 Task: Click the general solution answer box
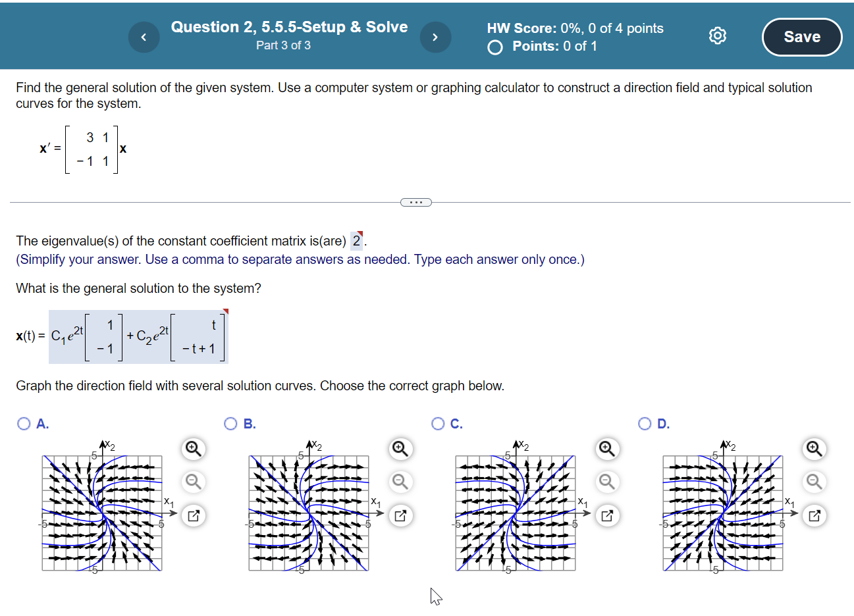138,336
